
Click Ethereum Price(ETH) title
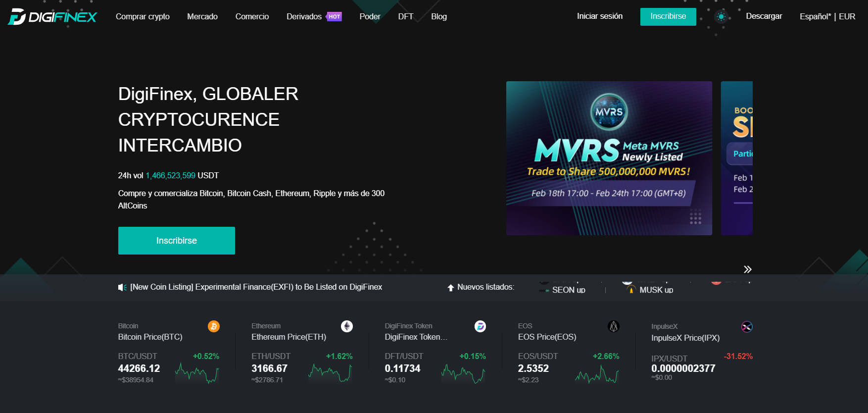pyautogui.click(x=289, y=337)
